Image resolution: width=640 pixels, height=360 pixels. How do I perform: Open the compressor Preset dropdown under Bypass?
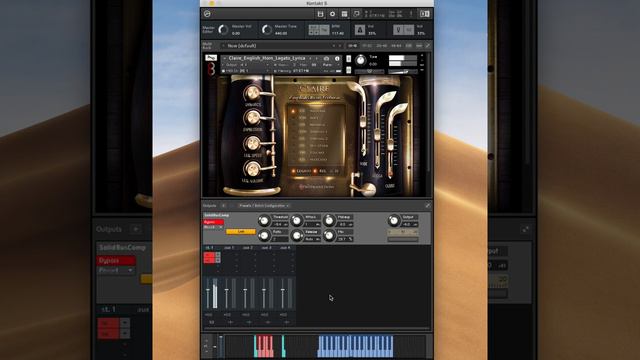(x=213, y=227)
